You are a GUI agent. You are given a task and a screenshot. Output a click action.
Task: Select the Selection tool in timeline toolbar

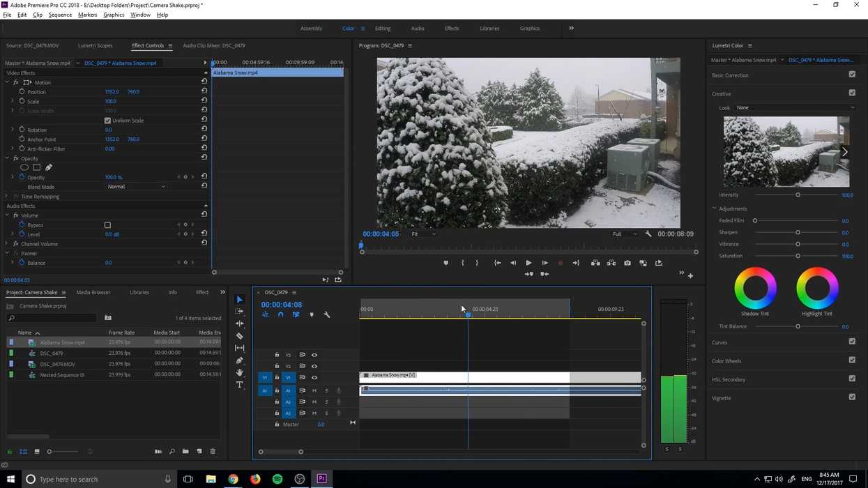240,300
